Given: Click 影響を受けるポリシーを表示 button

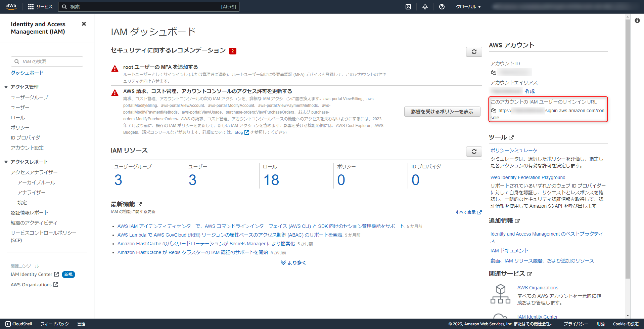Looking at the screenshot, I should click(x=442, y=111).
